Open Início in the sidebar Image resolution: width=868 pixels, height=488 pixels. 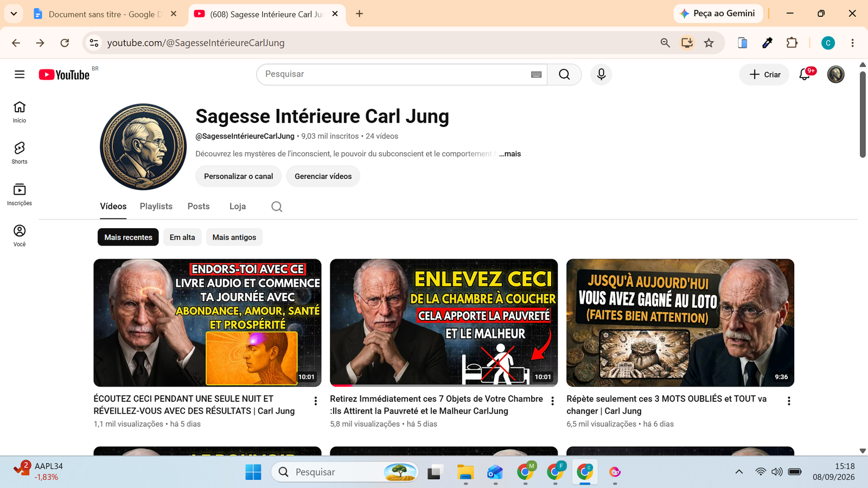20,112
